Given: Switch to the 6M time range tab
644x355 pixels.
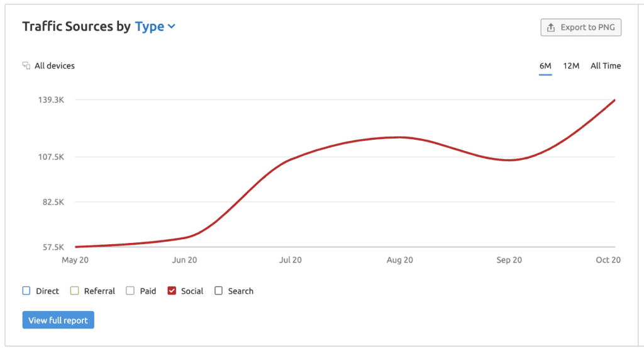Looking at the screenshot, I should [x=545, y=65].
